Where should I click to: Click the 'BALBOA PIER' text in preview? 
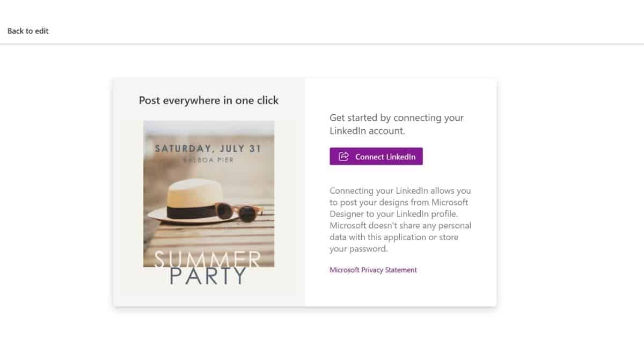click(x=208, y=160)
